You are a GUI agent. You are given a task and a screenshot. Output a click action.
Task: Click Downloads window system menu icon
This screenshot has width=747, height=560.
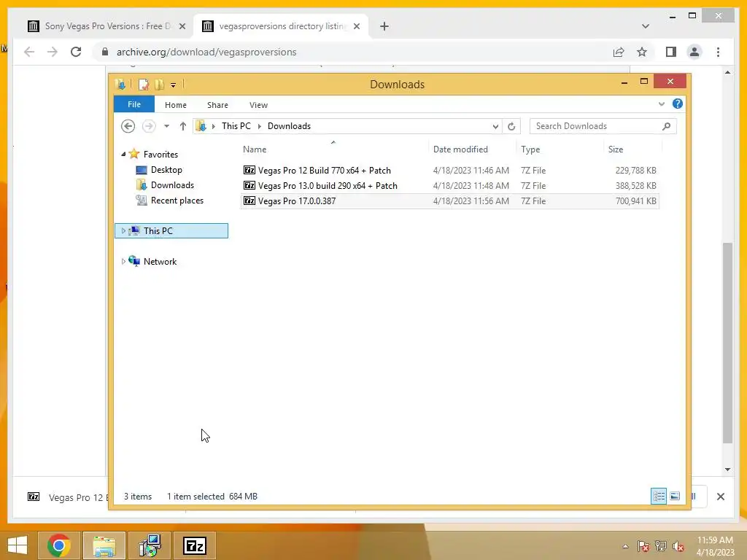tap(120, 85)
